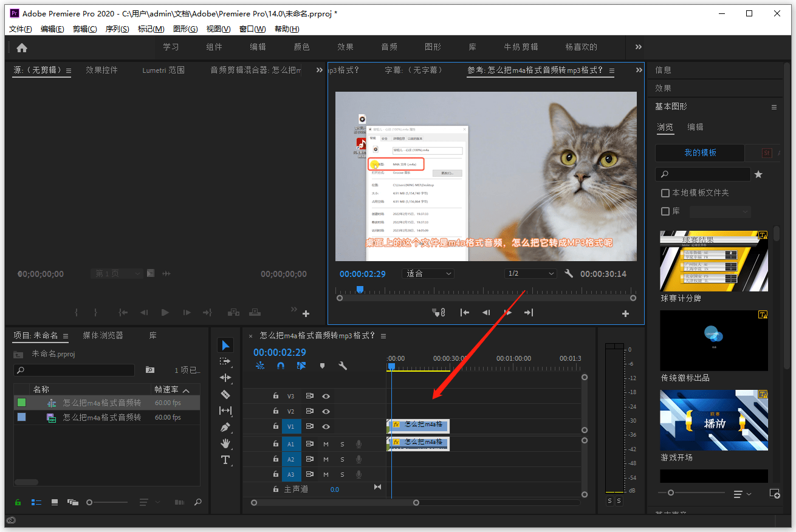This screenshot has height=532, width=796.
Task: Hide the V1 track output
Action: tap(326, 427)
